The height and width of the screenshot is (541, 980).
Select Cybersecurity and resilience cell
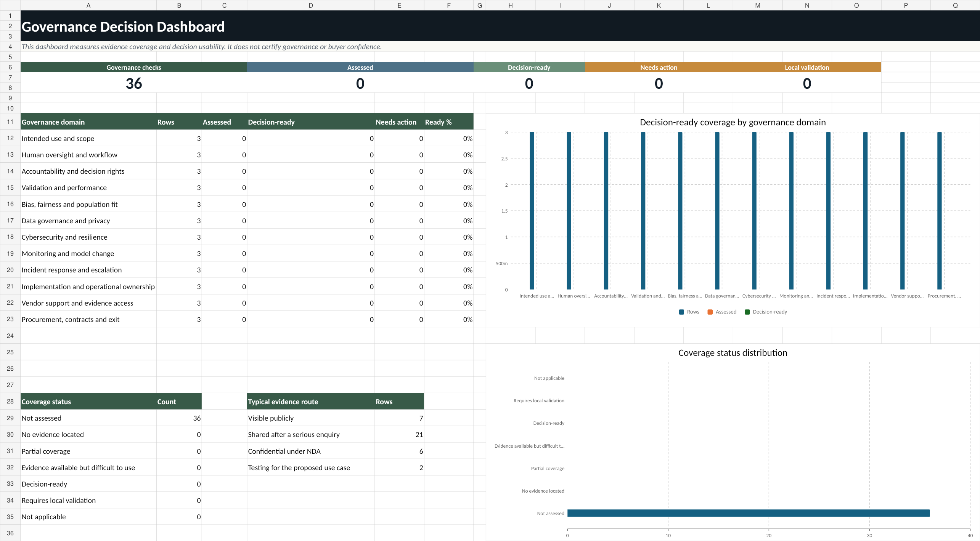click(x=88, y=237)
